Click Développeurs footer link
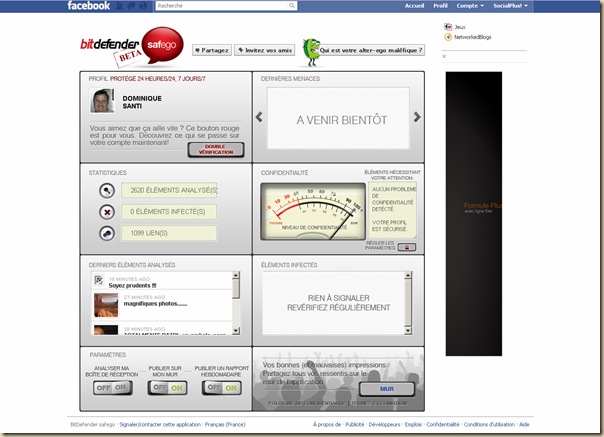Screen dimensions: 604x437 384,424
